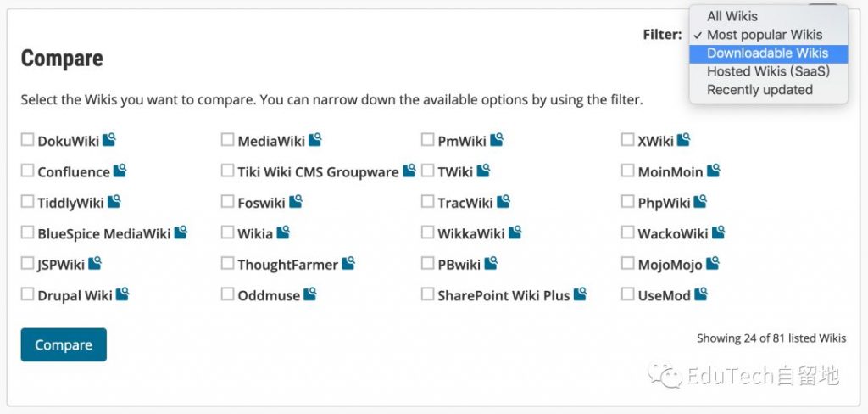Click the details icon beside MediaWiki

click(315, 140)
